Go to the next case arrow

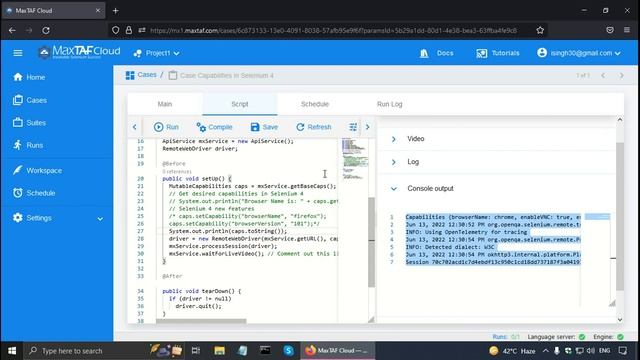click(621, 76)
